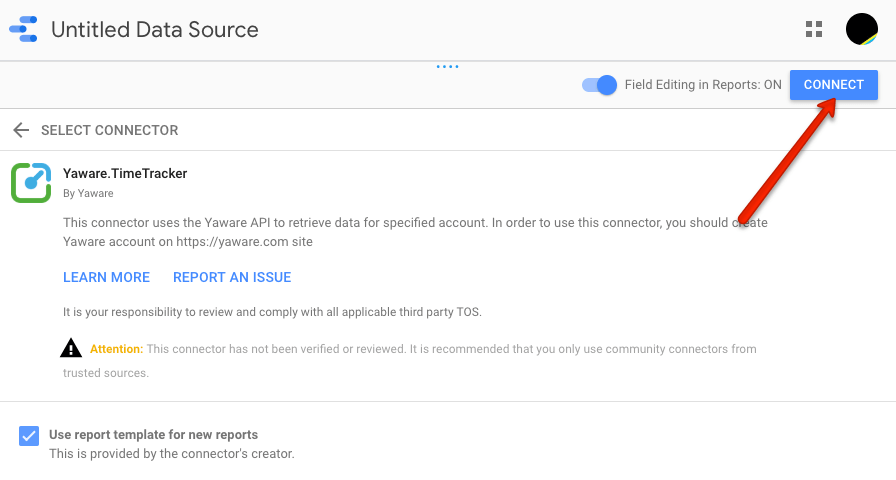Viewport: 896px width, 480px height.
Task: Open the account profile avatar
Action: tap(862, 29)
